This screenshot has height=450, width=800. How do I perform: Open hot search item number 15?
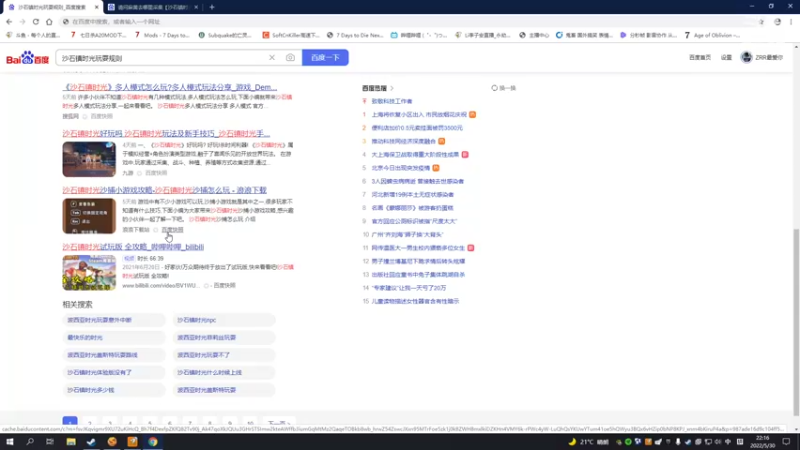[415, 302]
